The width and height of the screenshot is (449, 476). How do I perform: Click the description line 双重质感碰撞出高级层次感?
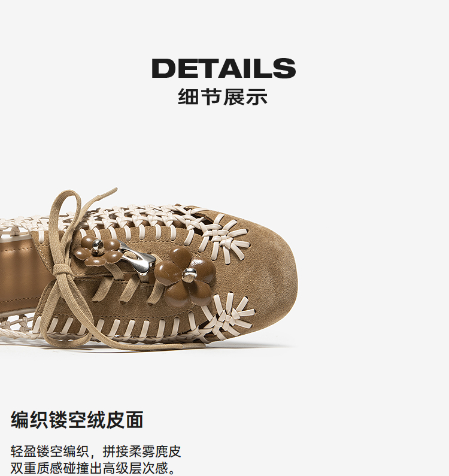(x=93, y=468)
